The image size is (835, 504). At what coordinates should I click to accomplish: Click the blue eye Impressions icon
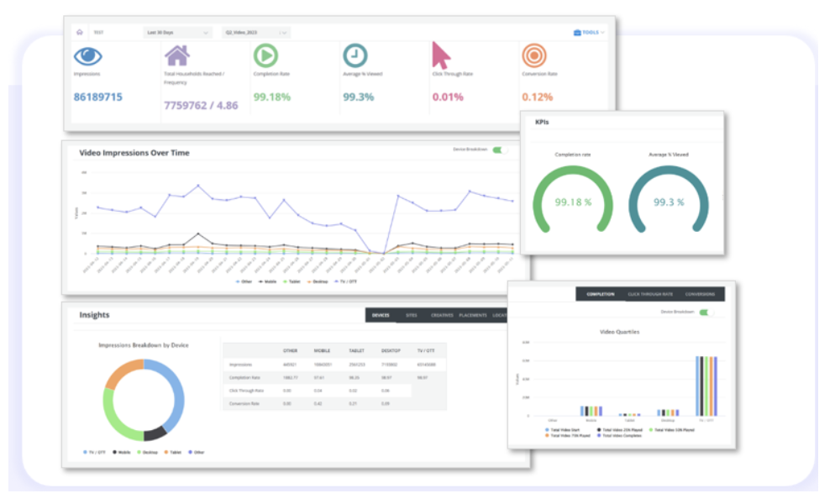click(88, 56)
